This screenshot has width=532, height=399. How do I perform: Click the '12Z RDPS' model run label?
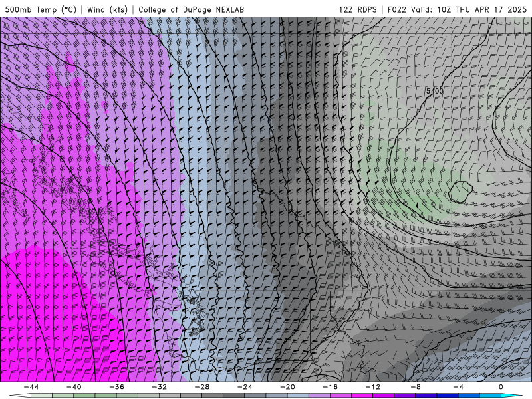(358, 9)
